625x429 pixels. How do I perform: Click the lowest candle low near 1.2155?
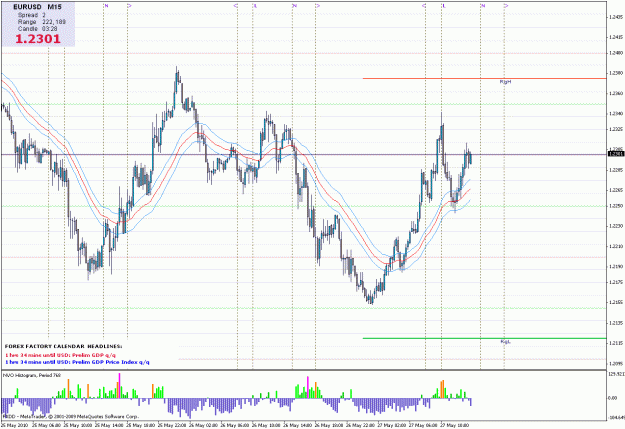[x=371, y=301]
